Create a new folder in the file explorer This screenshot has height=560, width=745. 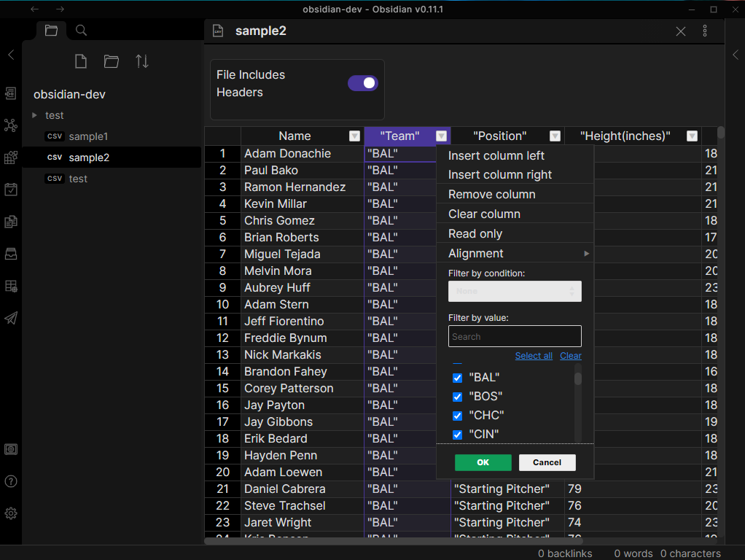[112, 61]
